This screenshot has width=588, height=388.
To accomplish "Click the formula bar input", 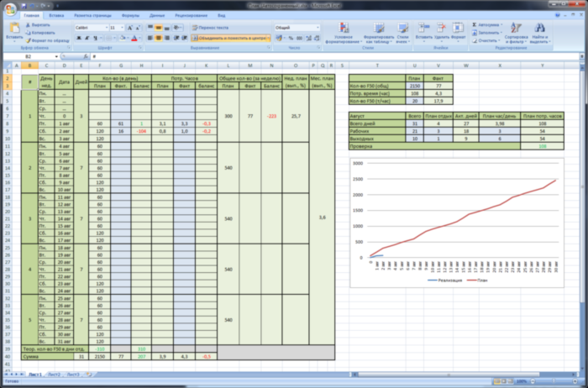I will [333, 56].
